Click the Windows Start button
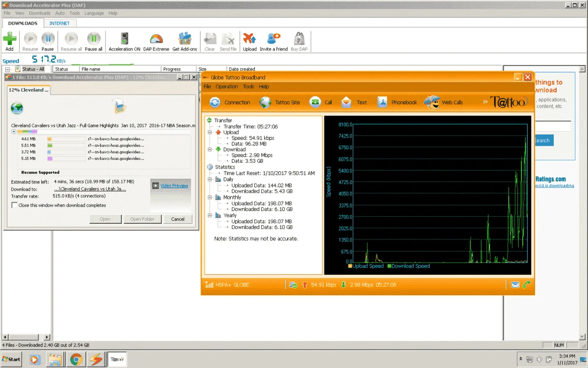Viewport: 588px width, 368px height. point(11,359)
